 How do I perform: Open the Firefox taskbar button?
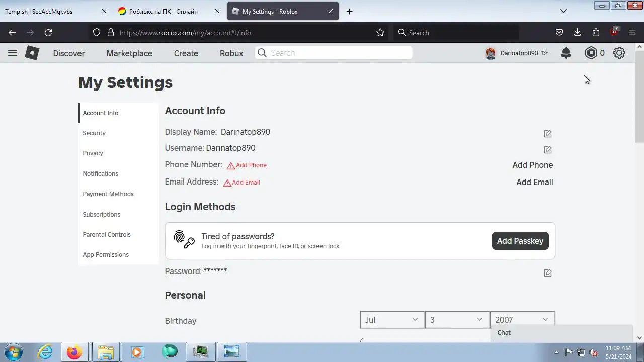tap(74, 352)
